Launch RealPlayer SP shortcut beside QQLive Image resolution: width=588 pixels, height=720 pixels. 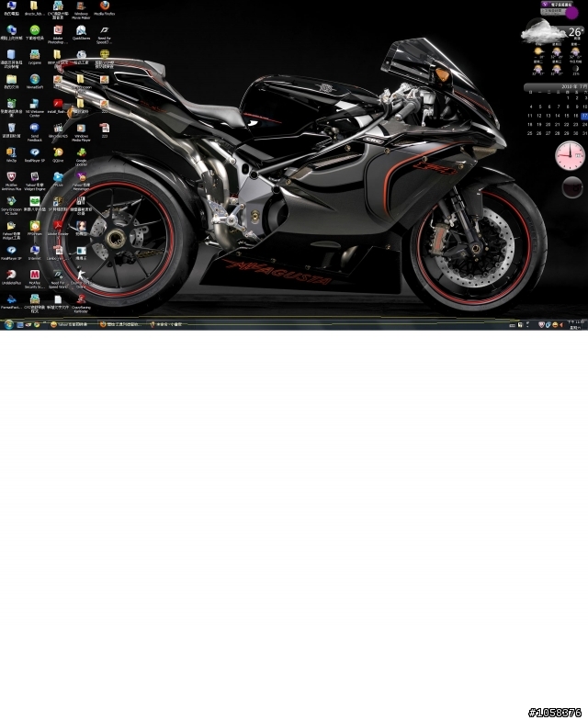pyautogui.click(x=35, y=155)
